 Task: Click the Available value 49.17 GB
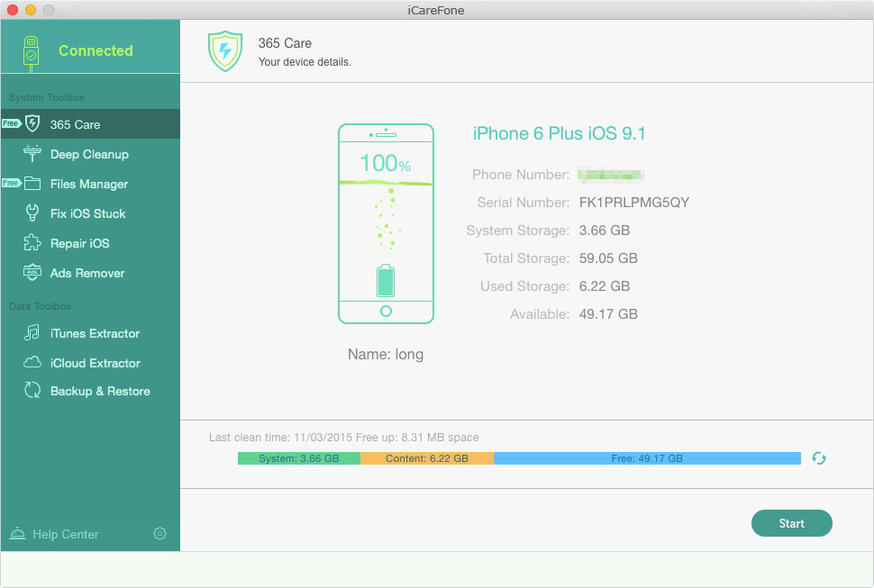pyautogui.click(x=608, y=314)
